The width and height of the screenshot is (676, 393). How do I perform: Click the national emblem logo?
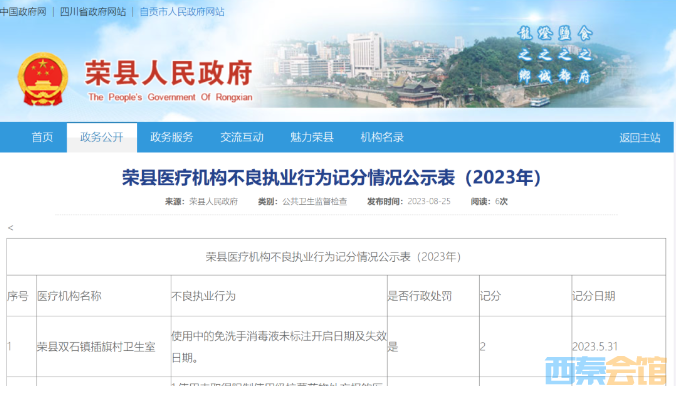click(43, 79)
